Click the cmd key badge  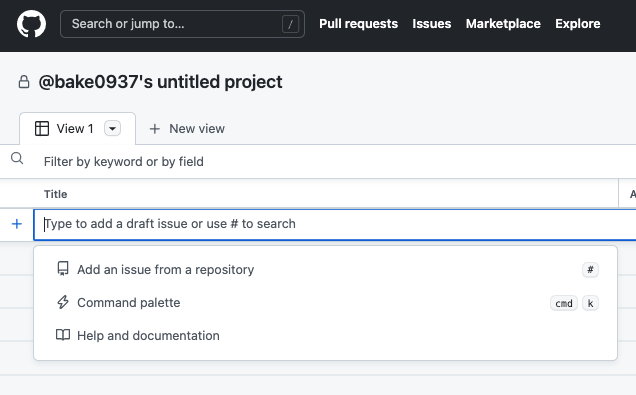pyautogui.click(x=564, y=303)
